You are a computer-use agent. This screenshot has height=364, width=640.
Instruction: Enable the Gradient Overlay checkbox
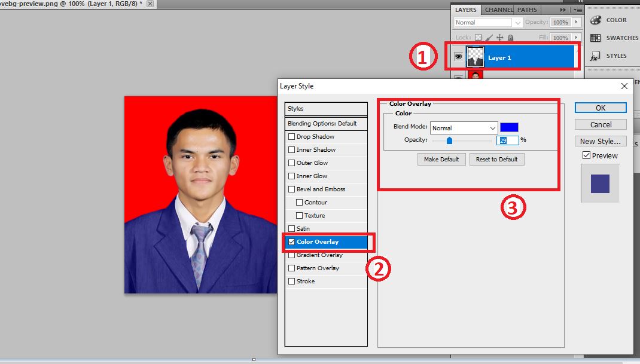291,255
